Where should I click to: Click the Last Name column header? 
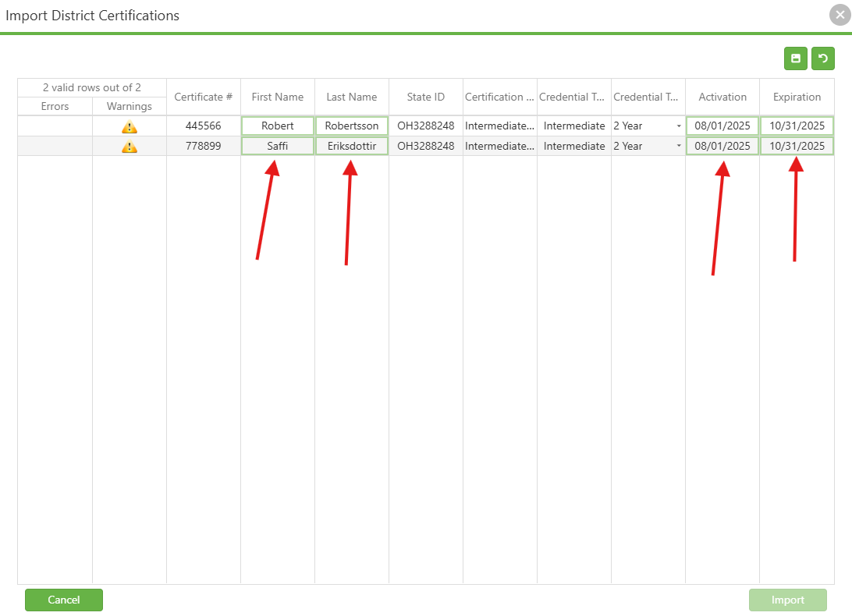[352, 97]
